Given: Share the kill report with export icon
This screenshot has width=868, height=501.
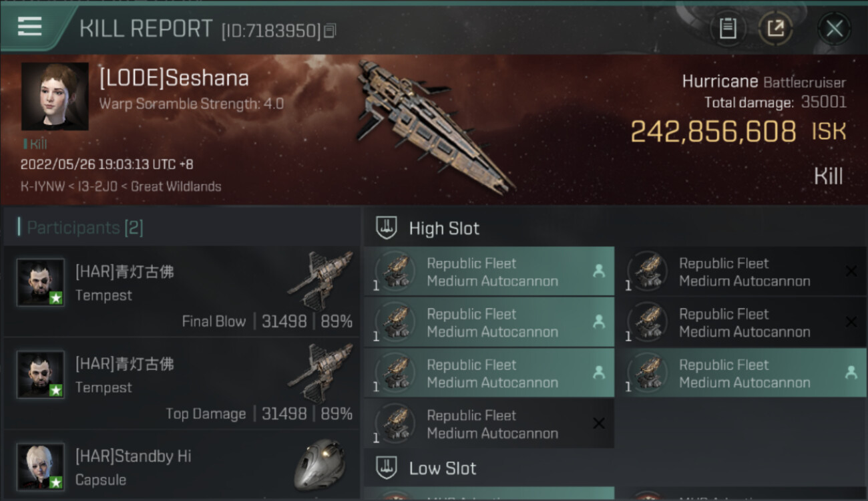Looking at the screenshot, I should (x=775, y=29).
